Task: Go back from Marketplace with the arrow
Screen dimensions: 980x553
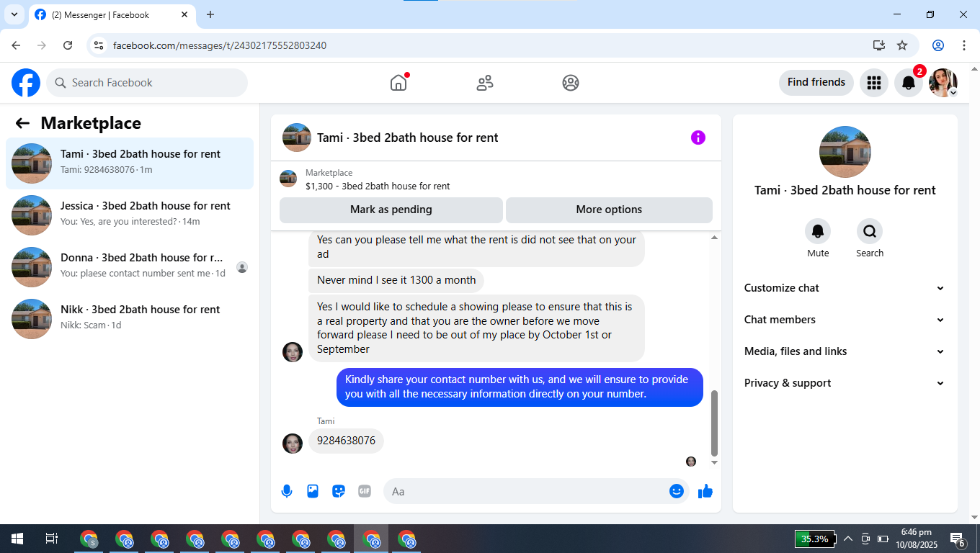Action: pyautogui.click(x=22, y=123)
